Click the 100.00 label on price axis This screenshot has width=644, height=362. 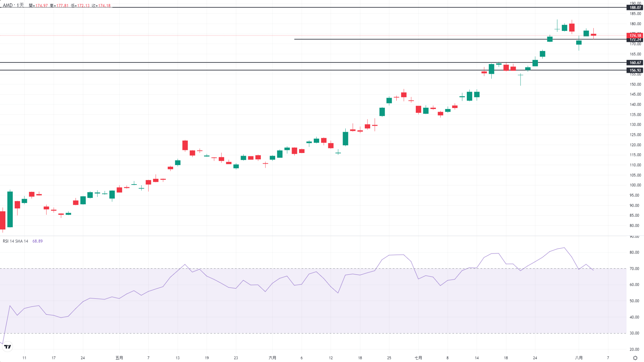(635, 185)
